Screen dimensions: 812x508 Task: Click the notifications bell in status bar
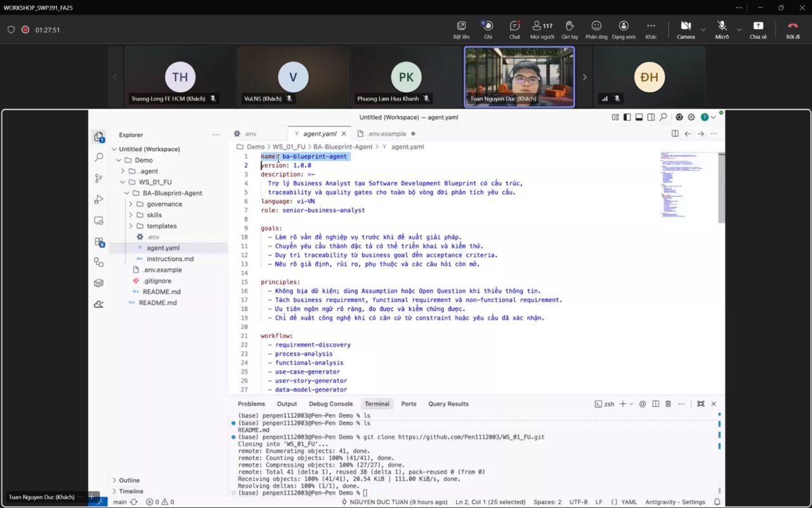(717, 502)
